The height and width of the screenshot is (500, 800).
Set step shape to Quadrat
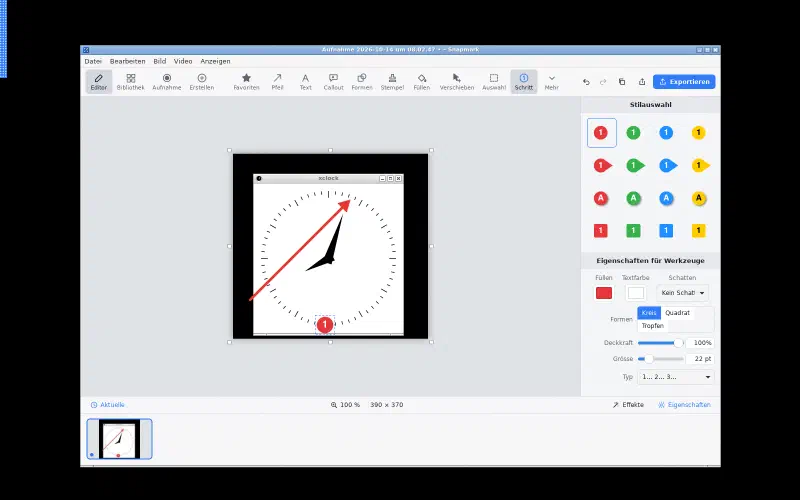coord(677,313)
